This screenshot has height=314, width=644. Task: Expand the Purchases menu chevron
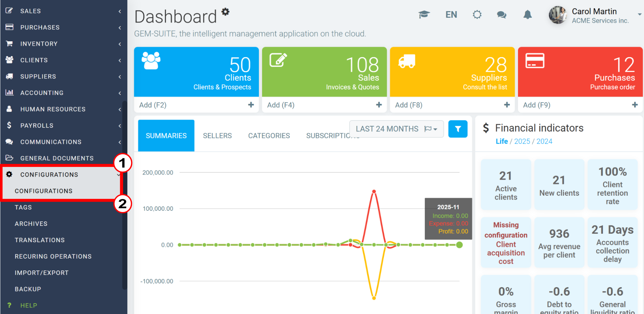(x=120, y=28)
